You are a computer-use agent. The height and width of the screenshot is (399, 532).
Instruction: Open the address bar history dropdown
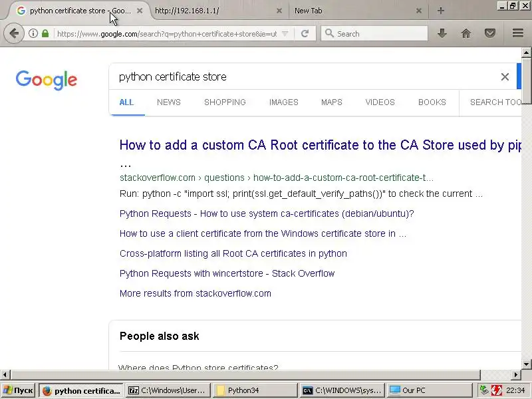coord(285,34)
